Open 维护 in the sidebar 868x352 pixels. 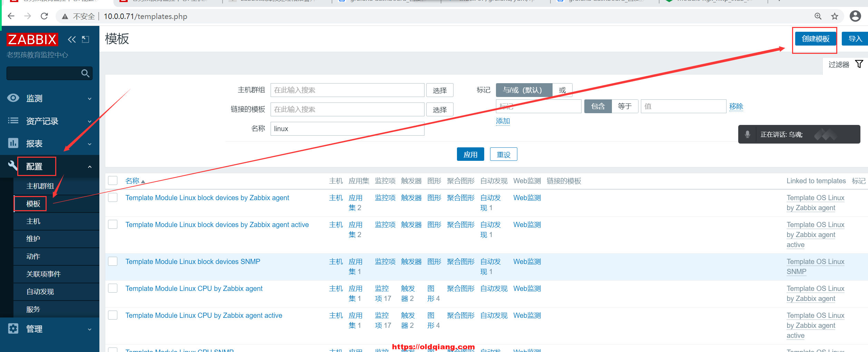[33, 239]
